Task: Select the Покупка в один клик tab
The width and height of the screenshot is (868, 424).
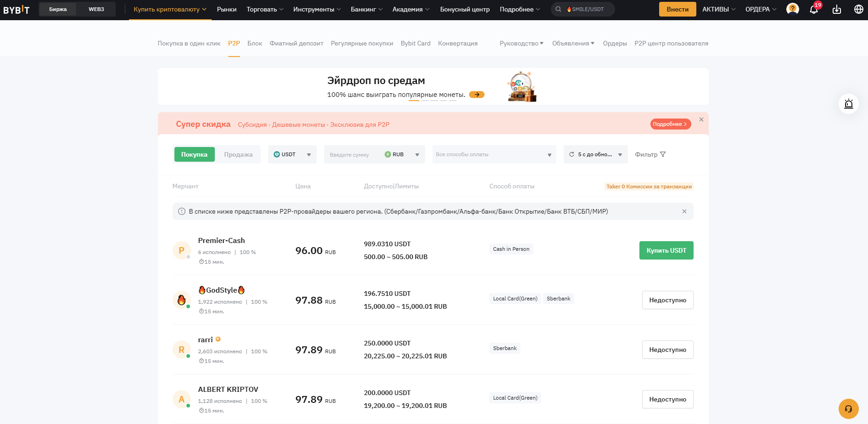Action: (x=189, y=43)
